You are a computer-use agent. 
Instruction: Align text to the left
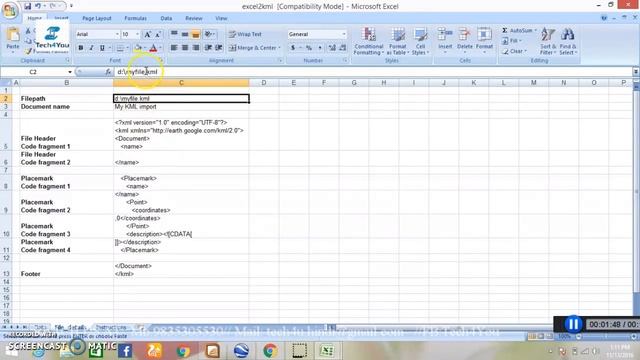174,48
